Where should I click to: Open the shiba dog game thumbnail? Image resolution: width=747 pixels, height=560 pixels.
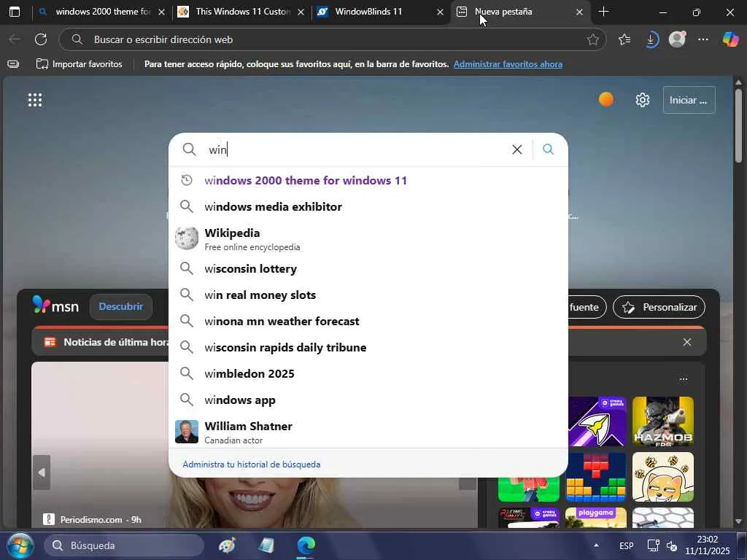tap(662, 477)
